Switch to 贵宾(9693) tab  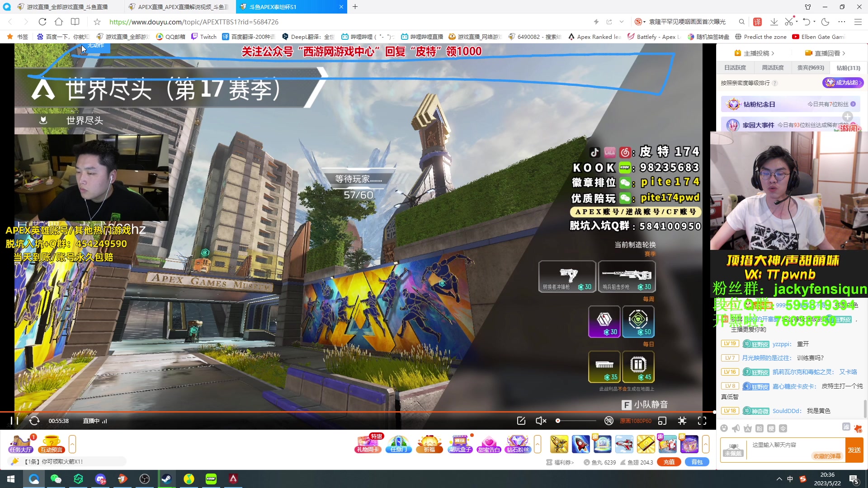click(x=811, y=68)
